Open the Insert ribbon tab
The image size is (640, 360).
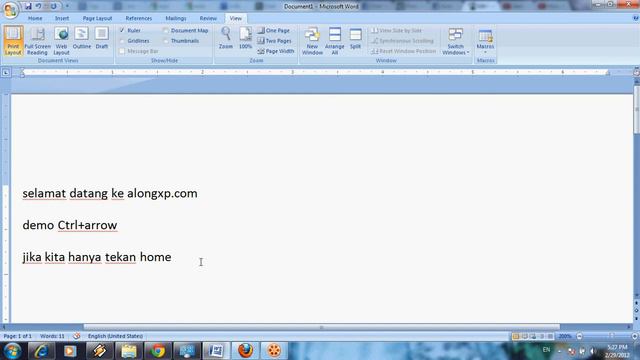tap(62, 18)
